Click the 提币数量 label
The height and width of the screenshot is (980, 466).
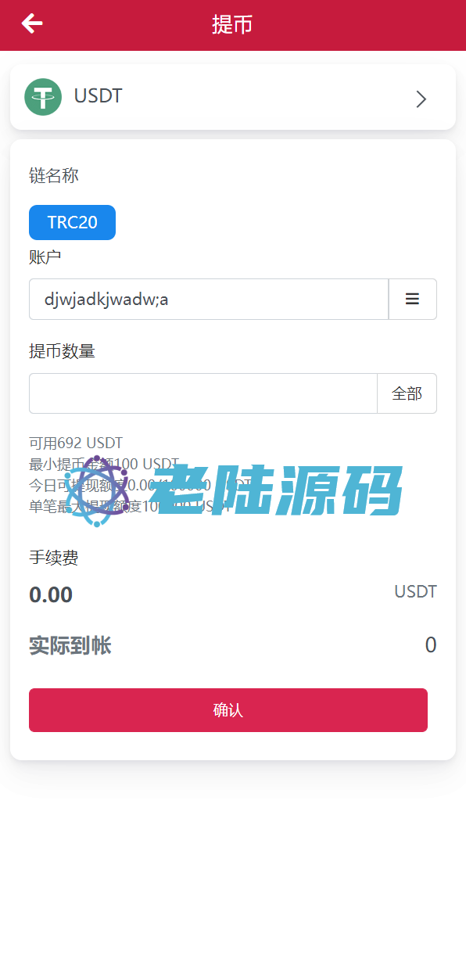62,352
